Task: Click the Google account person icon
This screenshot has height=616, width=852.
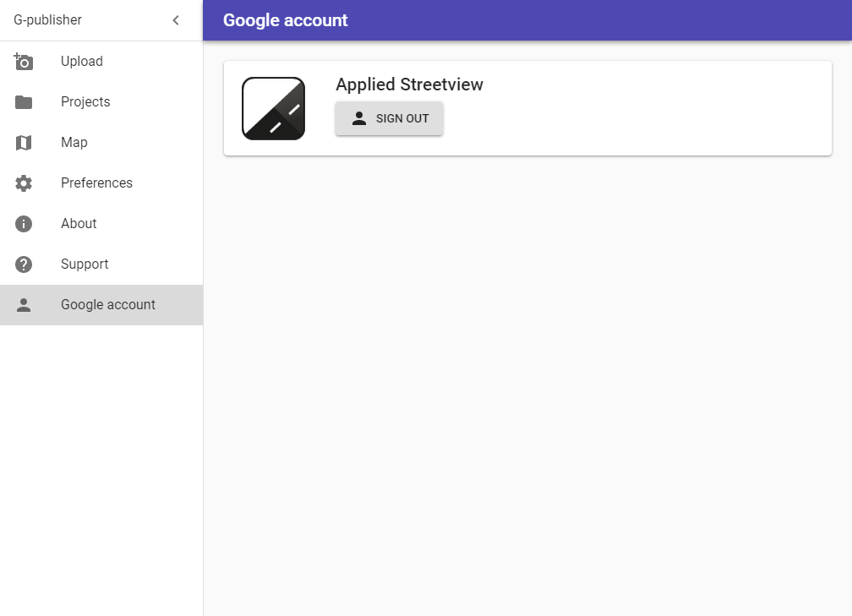Action: tap(24, 305)
